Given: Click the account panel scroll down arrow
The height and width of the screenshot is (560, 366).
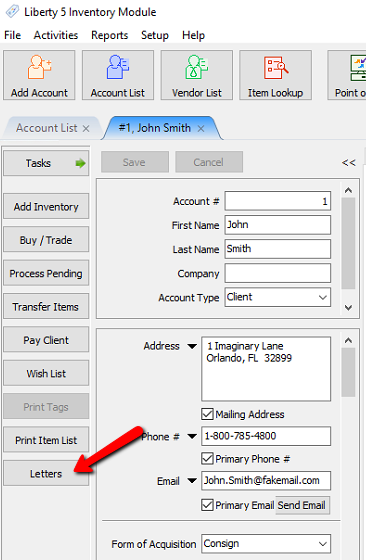Looking at the screenshot, I should point(349,308).
